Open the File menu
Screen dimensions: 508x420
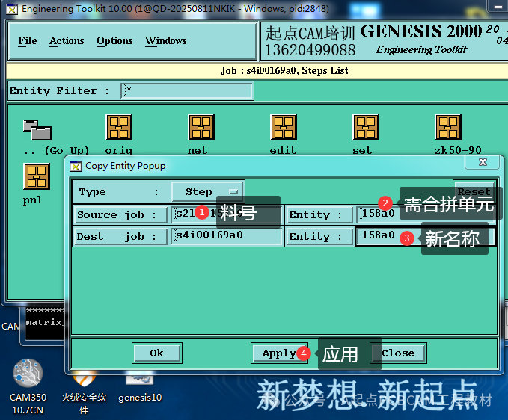(x=28, y=41)
